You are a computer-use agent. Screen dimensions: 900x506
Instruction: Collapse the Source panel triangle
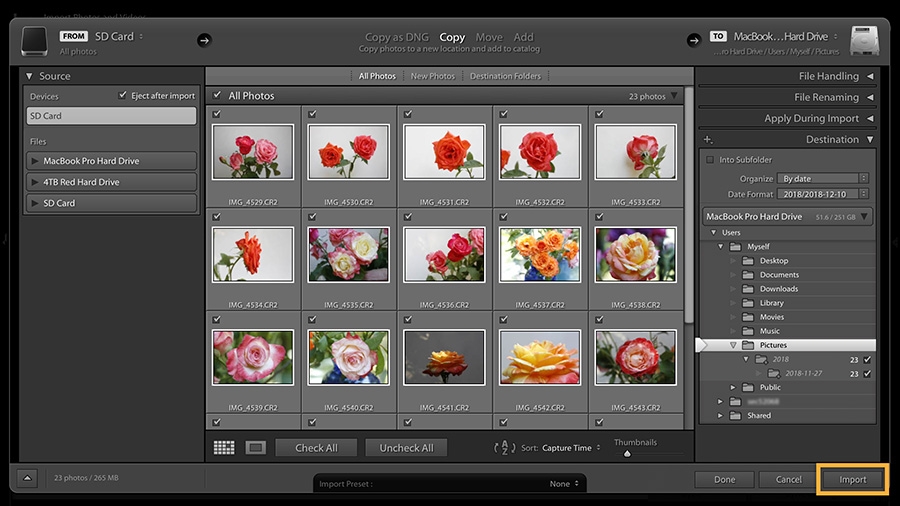point(29,76)
